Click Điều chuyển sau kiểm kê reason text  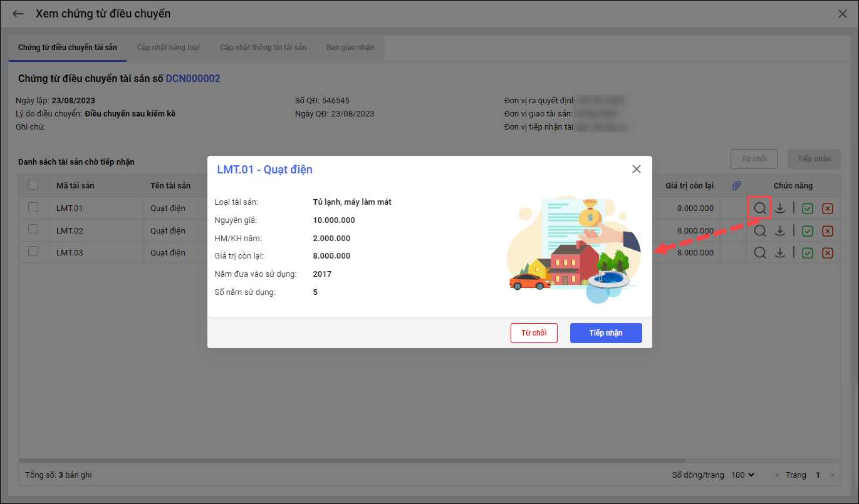point(130,114)
